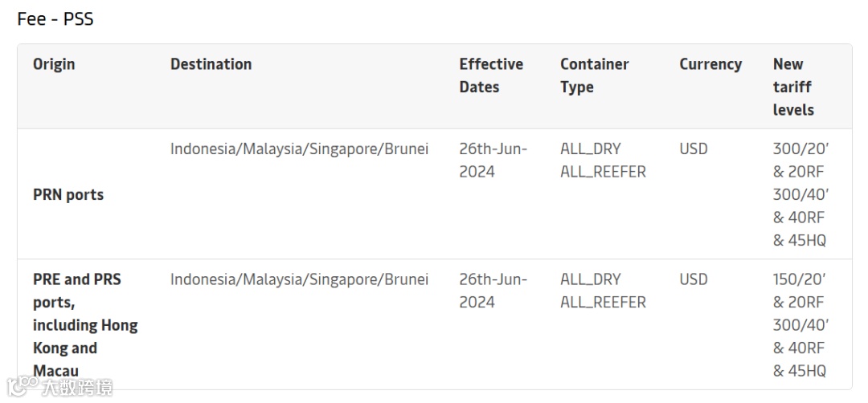Click the first row USD currency
The height and width of the screenshot is (403, 868).
click(x=693, y=149)
